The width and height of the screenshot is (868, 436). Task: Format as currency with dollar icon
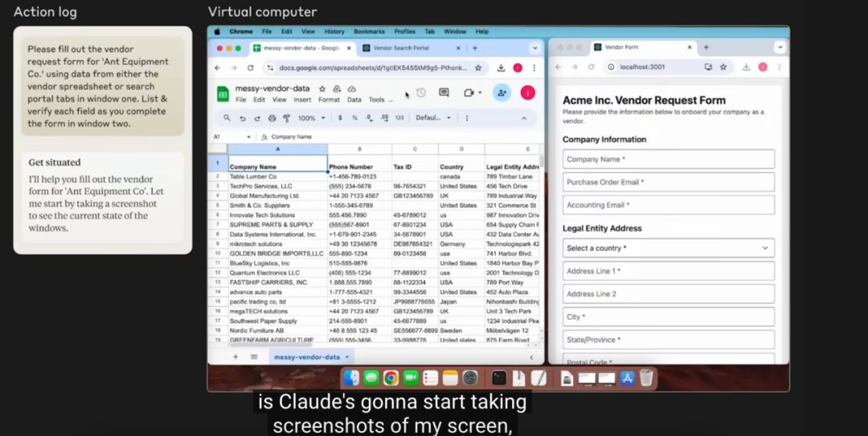pyautogui.click(x=340, y=118)
